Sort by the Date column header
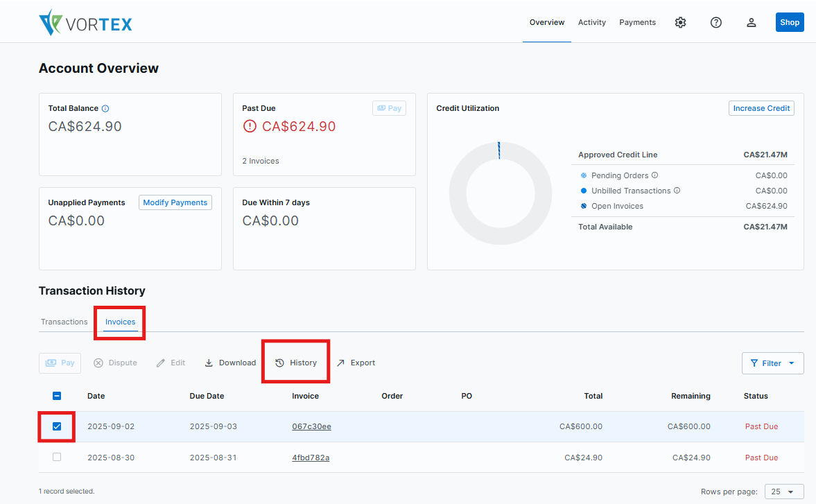This screenshot has height=504, width=816. click(96, 396)
